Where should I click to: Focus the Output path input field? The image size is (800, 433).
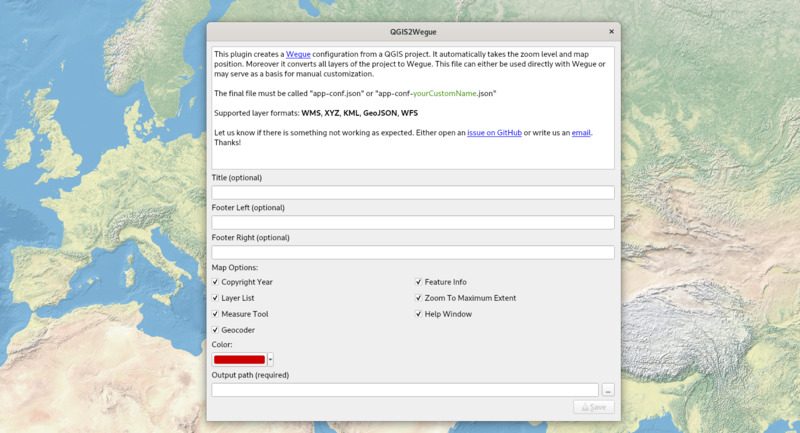(405, 390)
